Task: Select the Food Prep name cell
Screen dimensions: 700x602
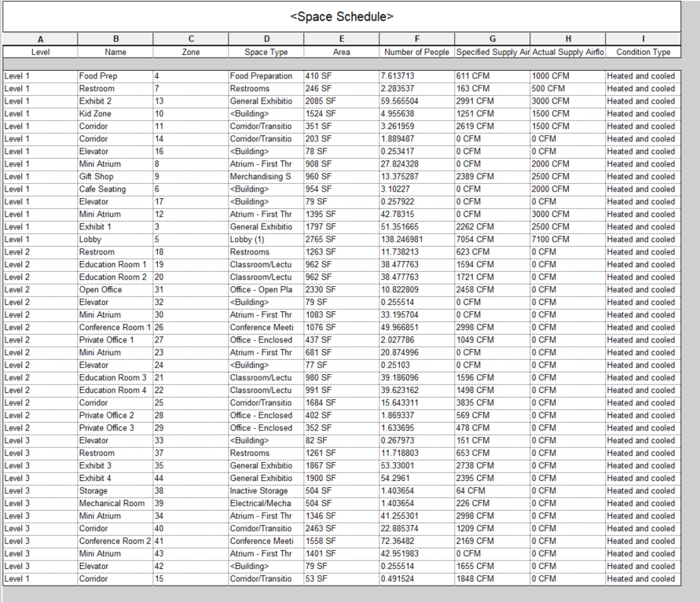Action: [x=115, y=76]
